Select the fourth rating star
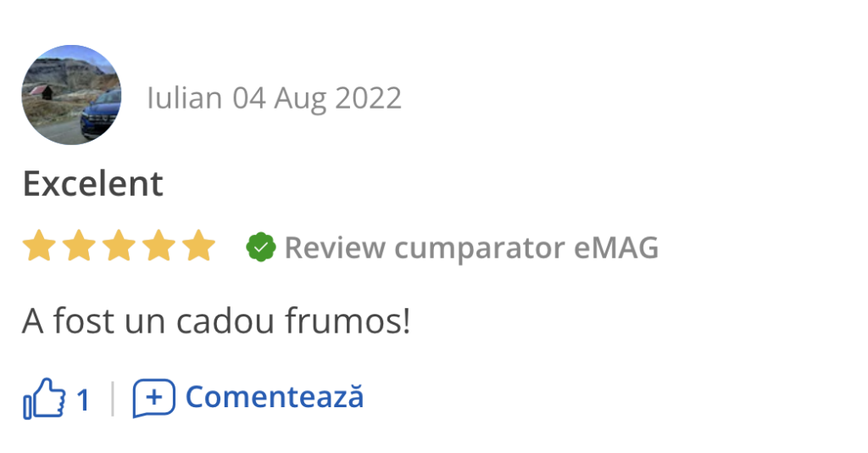Image resolution: width=868 pixels, height=453 pixels. click(159, 246)
